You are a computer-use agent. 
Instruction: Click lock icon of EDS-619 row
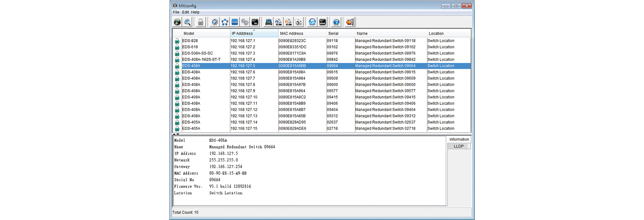coord(177,47)
